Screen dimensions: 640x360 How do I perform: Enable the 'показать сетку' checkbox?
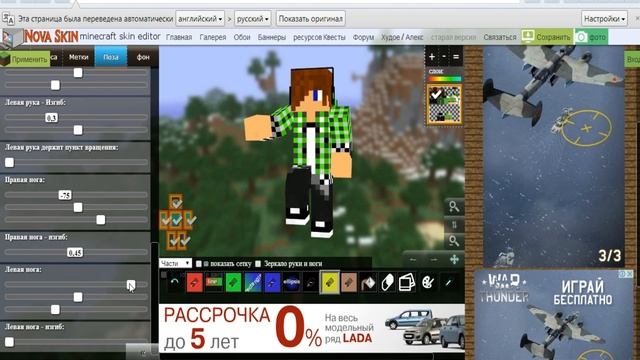[199, 264]
